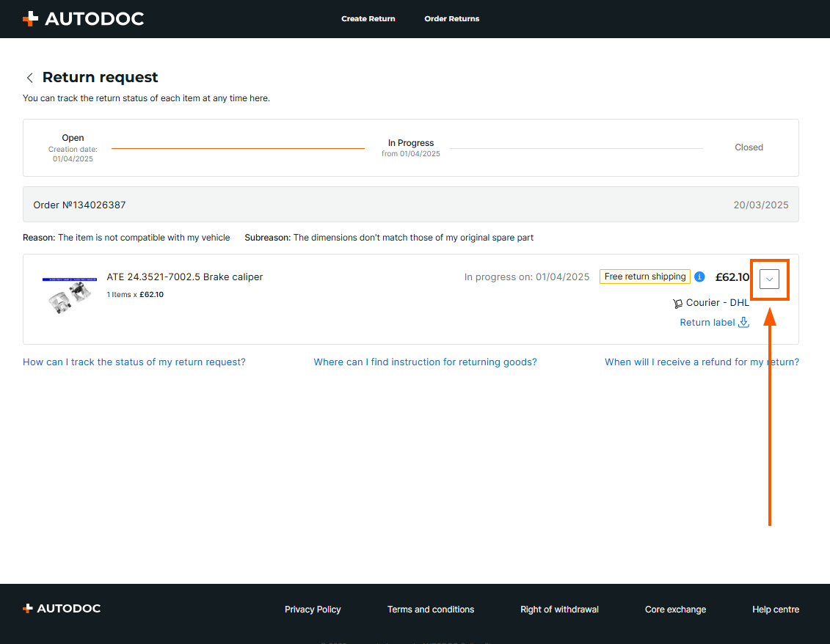Open 'Where can I find instruction' link
The width and height of the screenshot is (830, 644).
point(425,362)
